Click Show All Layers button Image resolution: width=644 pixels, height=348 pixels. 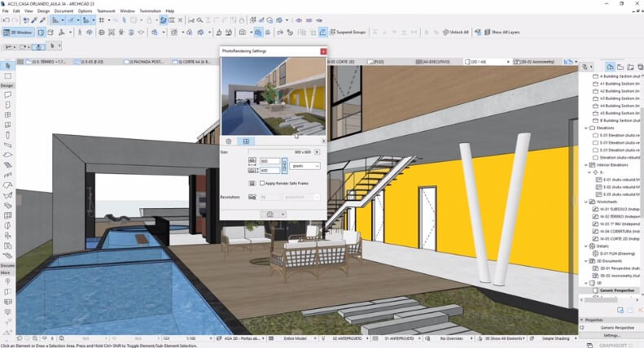point(502,32)
